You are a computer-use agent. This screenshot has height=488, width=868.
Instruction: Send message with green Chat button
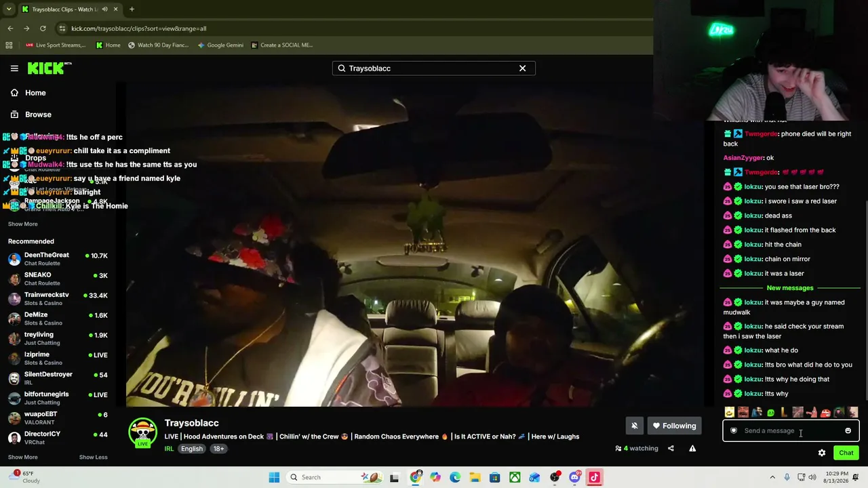pos(846,453)
